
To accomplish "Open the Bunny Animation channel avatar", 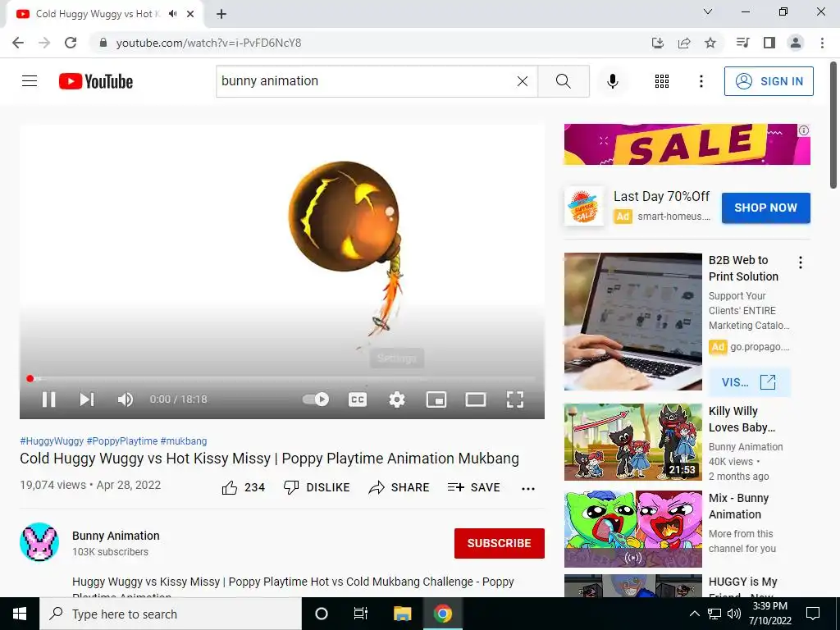I will [39, 541].
